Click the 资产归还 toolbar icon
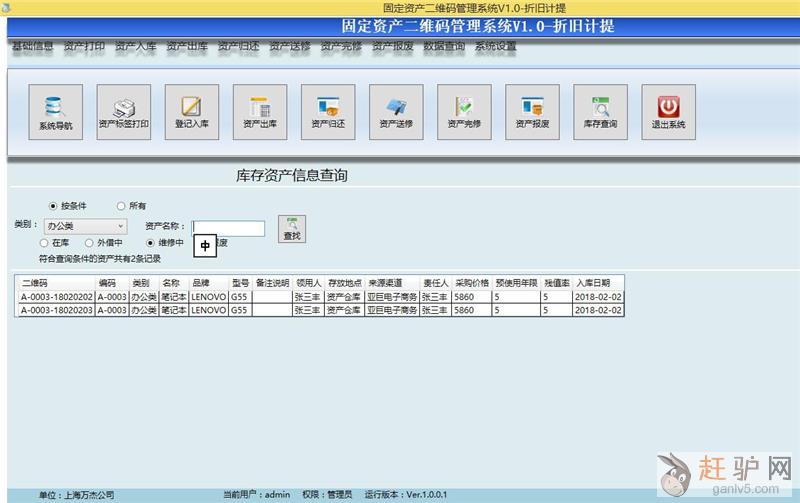 [x=327, y=112]
